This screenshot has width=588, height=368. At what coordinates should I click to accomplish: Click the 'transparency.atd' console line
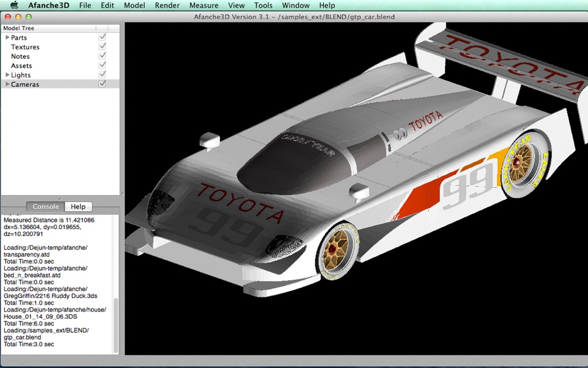(x=27, y=255)
